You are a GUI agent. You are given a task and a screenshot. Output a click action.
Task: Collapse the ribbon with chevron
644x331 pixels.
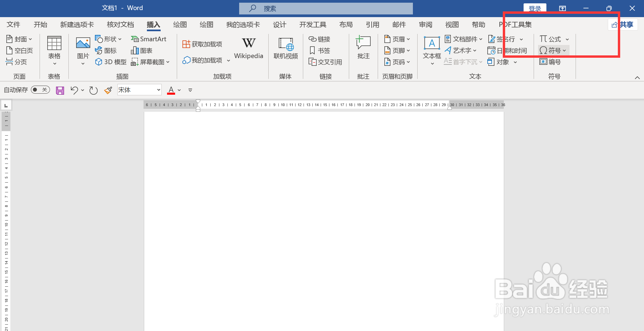pyautogui.click(x=637, y=78)
